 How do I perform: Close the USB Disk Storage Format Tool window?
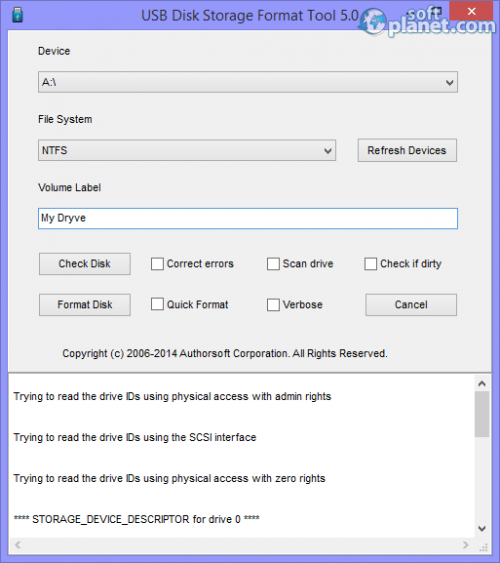[x=472, y=11]
